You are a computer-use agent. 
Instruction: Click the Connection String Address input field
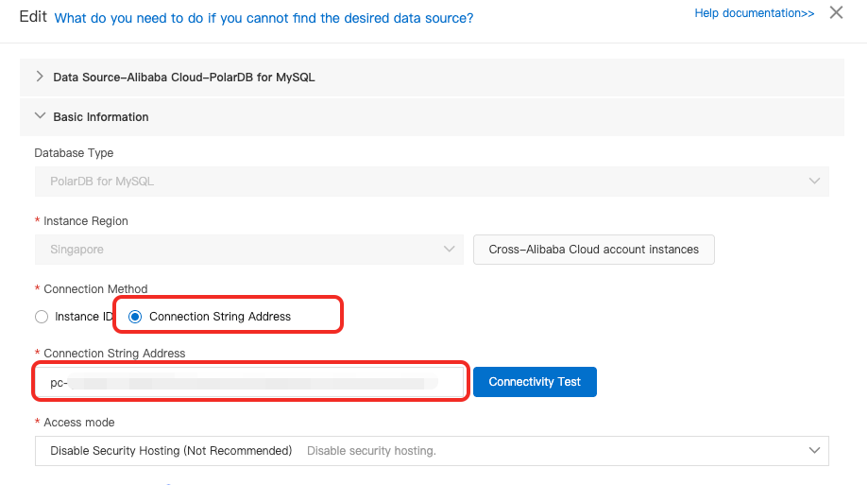pyautogui.click(x=250, y=383)
